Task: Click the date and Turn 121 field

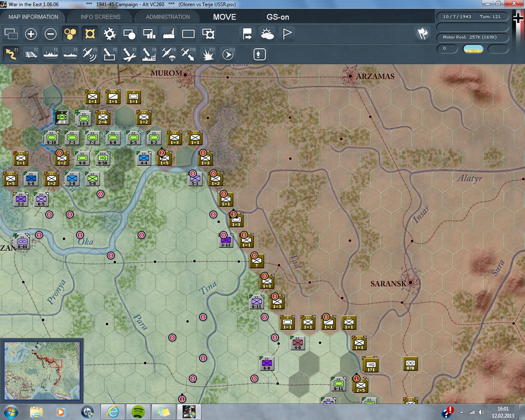Action: click(x=472, y=17)
